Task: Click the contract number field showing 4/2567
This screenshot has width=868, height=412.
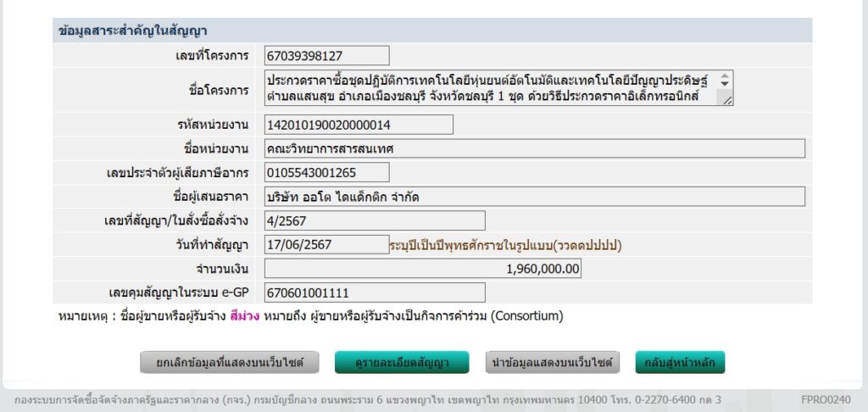Action: pyautogui.click(x=374, y=220)
